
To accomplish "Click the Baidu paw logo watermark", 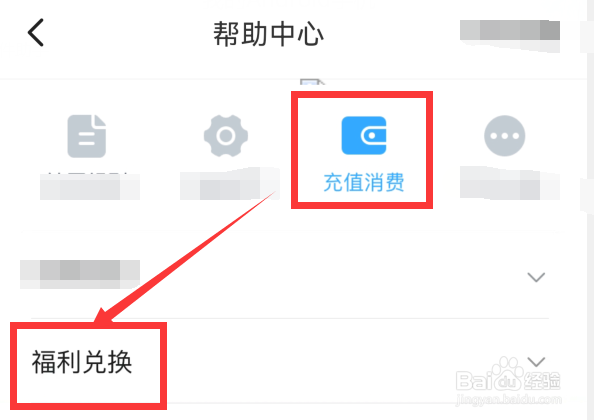I will 507,373.
